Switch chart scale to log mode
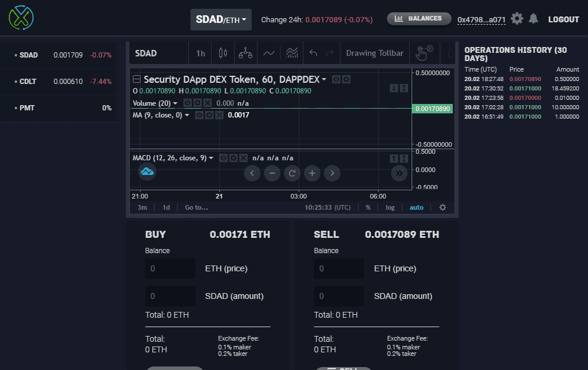Viewport: 588px width, 370px height. click(x=390, y=207)
